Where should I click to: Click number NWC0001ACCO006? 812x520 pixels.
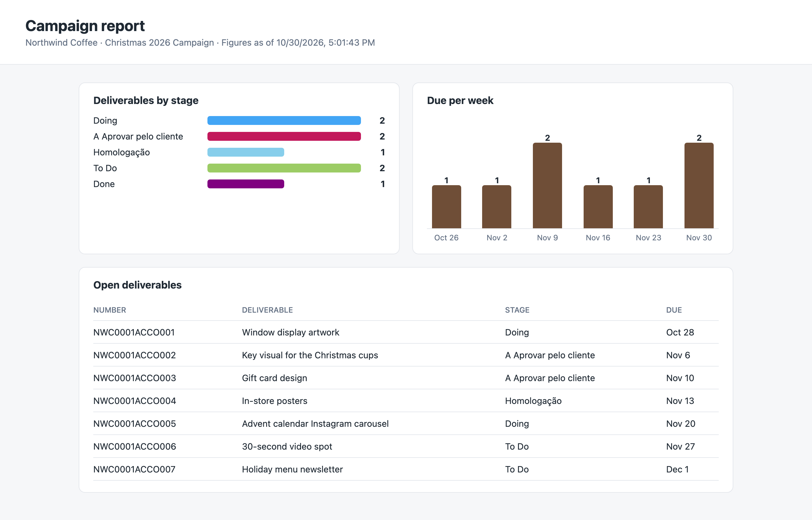pyautogui.click(x=134, y=446)
